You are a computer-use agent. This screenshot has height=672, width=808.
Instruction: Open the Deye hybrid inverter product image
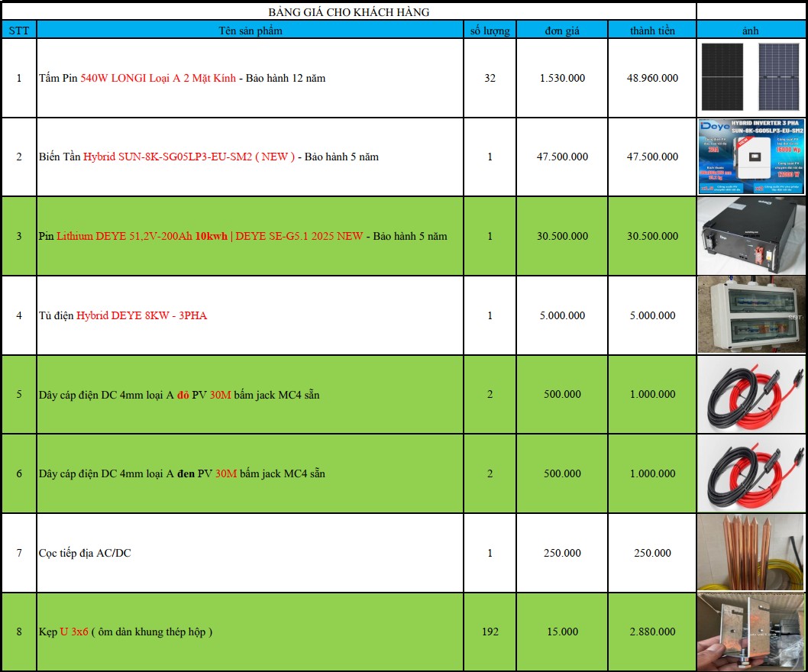(751, 157)
